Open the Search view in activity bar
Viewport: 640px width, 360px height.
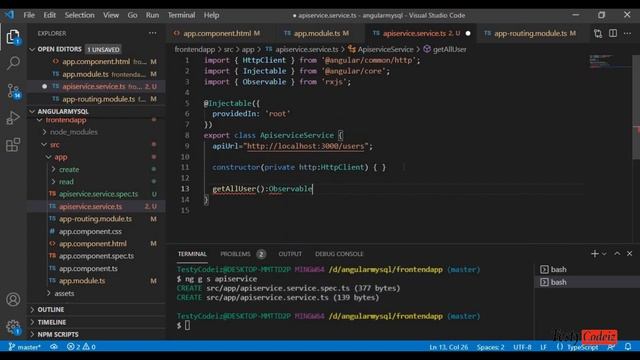pyautogui.click(x=13, y=63)
